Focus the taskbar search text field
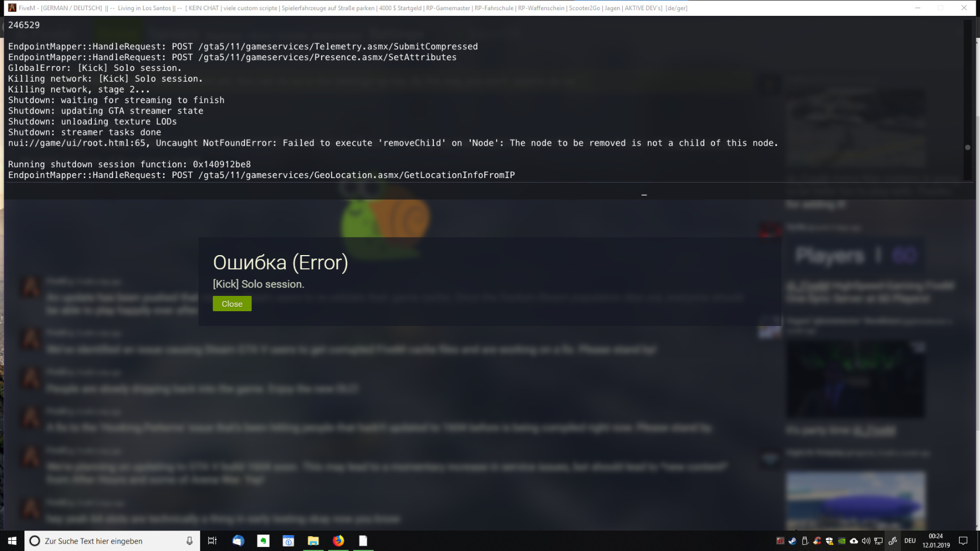 [x=112, y=541]
